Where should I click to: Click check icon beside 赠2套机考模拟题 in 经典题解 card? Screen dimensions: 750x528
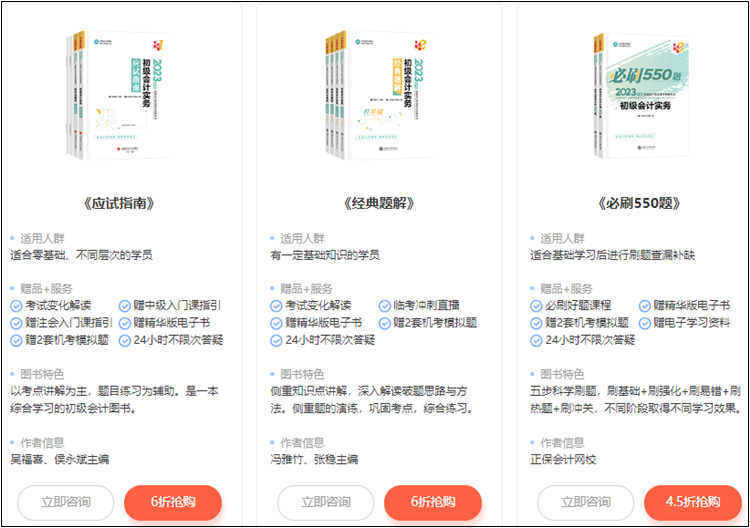pyautogui.click(x=385, y=323)
